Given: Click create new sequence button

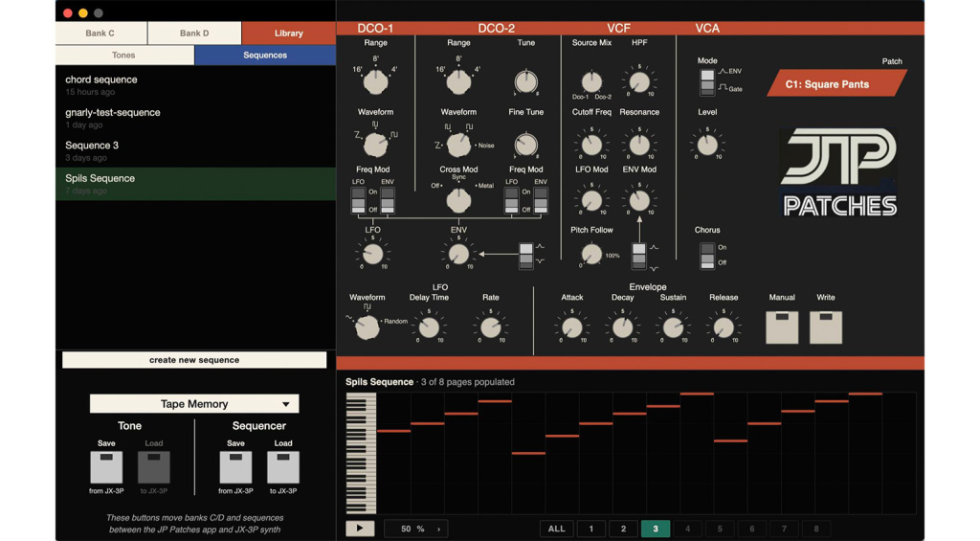Looking at the screenshot, I should [194, 360].
